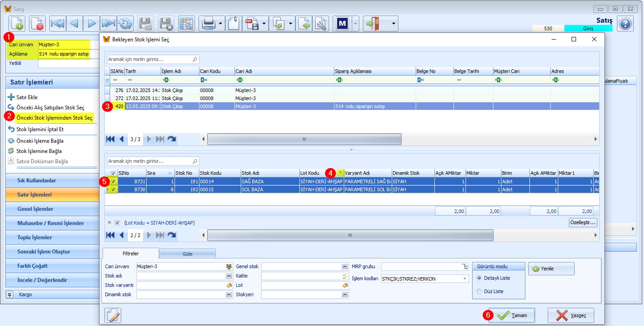Click the copy documents icon with green arrow
Screen dimensions: 644x326
[x=279, y=23]
